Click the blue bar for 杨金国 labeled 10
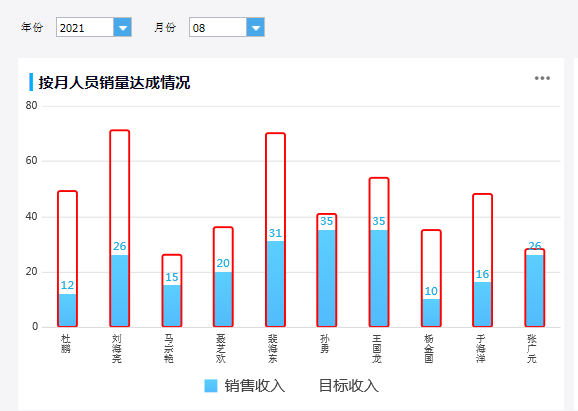 click(431, 313)
